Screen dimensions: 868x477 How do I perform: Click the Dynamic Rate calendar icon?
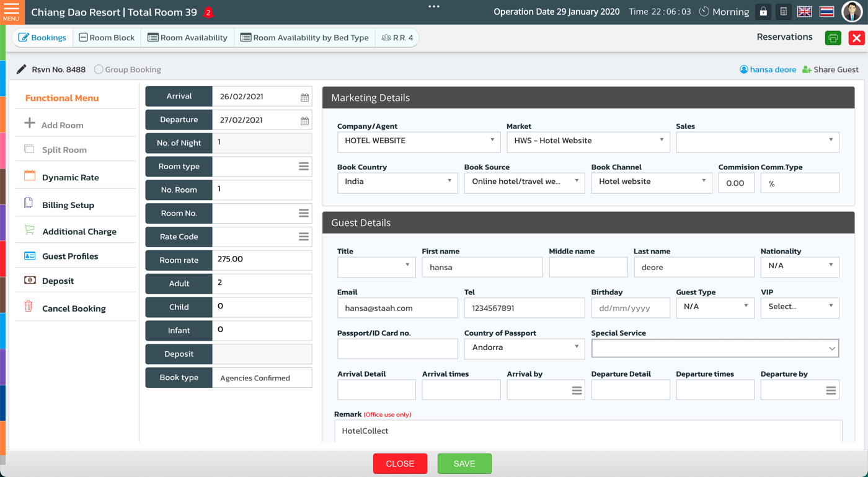pos(29,175)
